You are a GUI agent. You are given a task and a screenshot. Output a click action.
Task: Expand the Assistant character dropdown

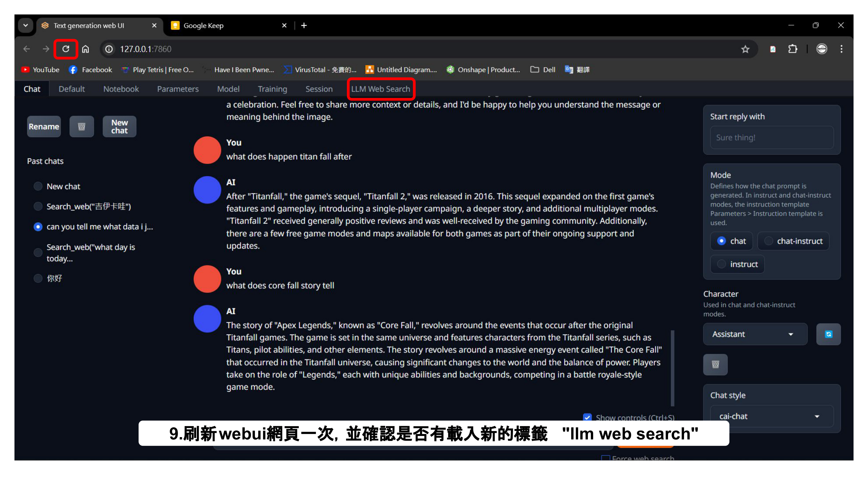point(755,334)
